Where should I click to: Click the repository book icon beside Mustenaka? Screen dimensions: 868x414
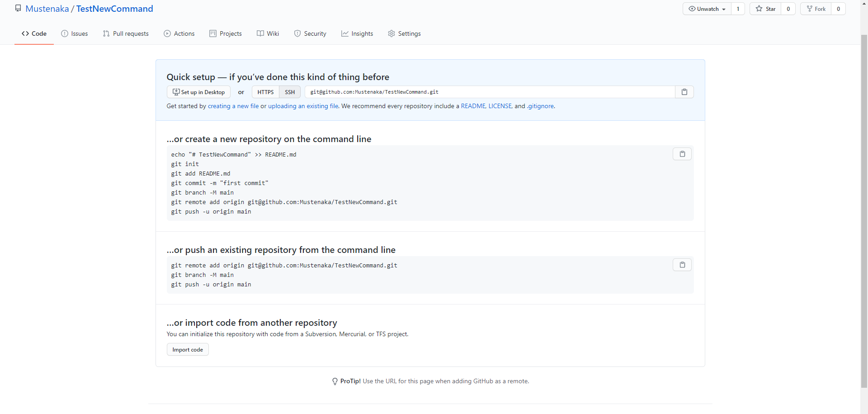click(x=18, y=9)
